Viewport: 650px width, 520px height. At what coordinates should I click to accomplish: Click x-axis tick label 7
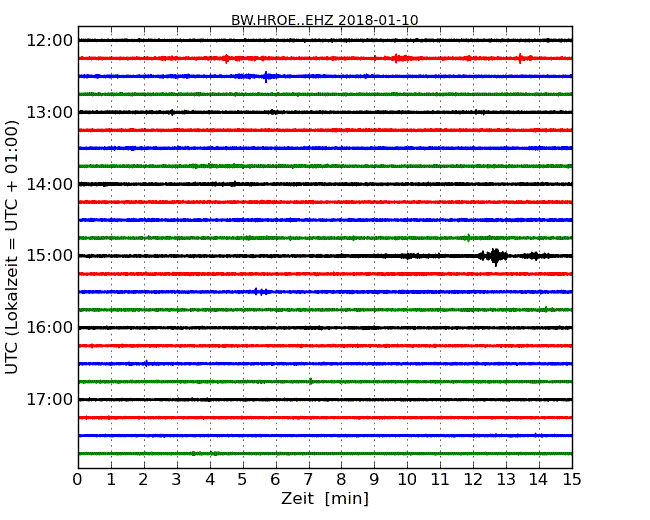(308, 480)
